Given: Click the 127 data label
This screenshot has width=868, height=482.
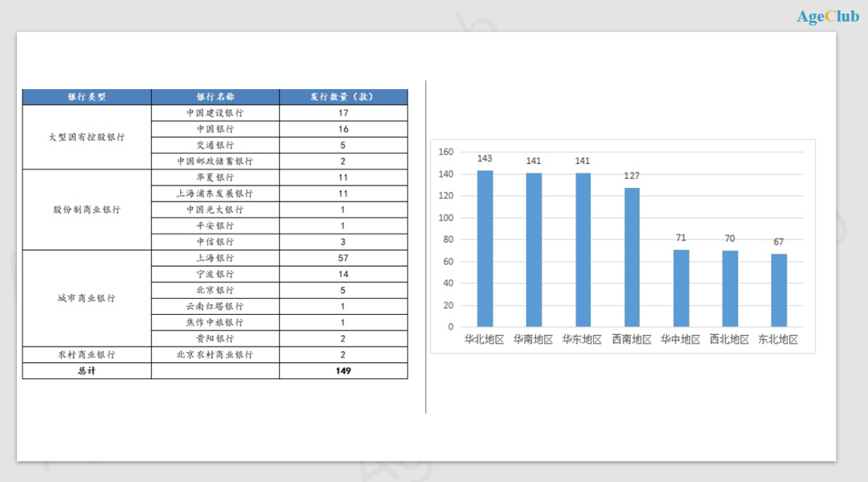Looking at the screenshot, I should click(632, 176).
